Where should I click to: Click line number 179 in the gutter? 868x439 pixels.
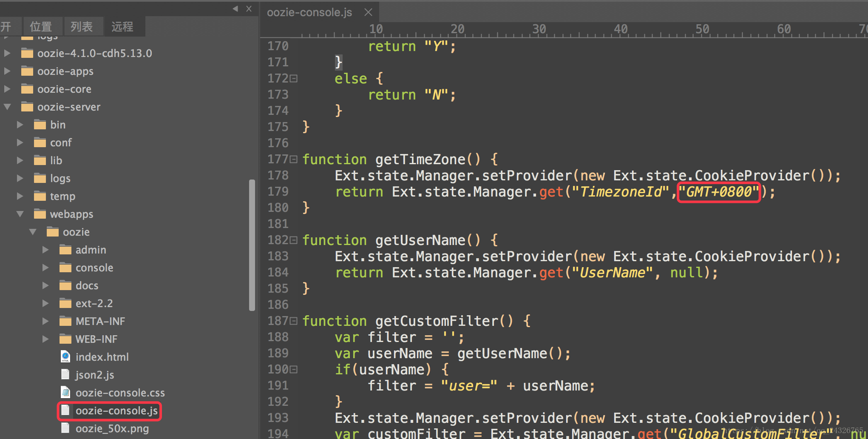(x=278, y=192)
